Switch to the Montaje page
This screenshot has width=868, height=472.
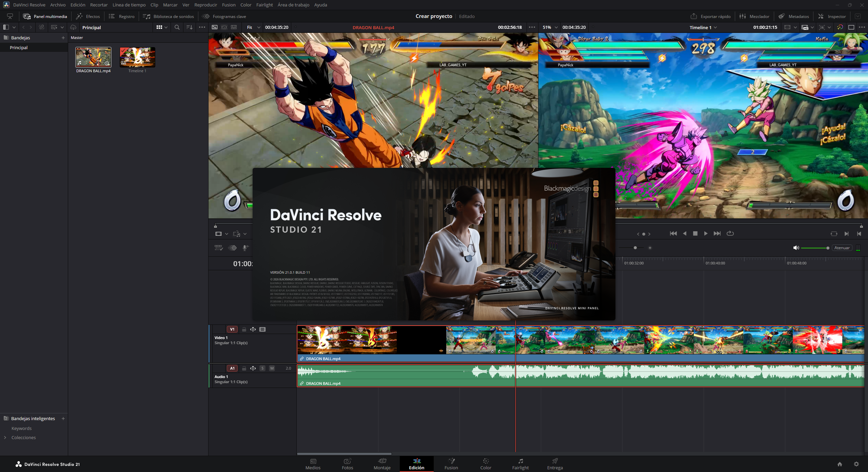click(x=382, y=464)
